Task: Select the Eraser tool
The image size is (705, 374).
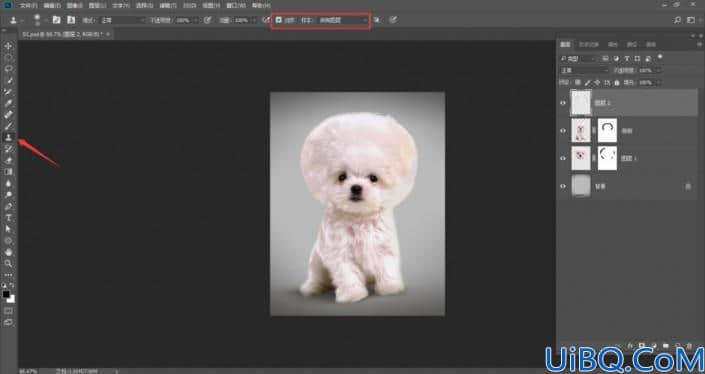Action: click(x=9, y=160)
